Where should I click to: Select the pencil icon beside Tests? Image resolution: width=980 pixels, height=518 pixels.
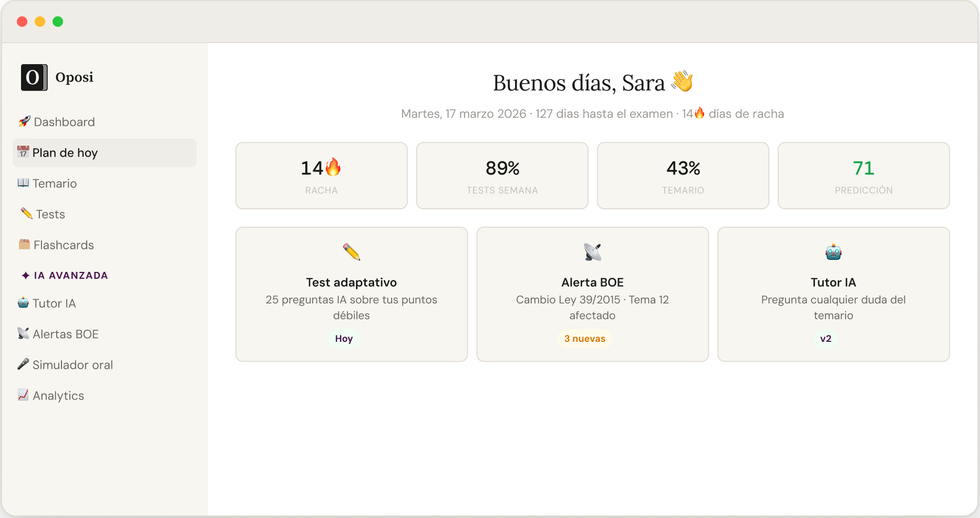(26, 214)
